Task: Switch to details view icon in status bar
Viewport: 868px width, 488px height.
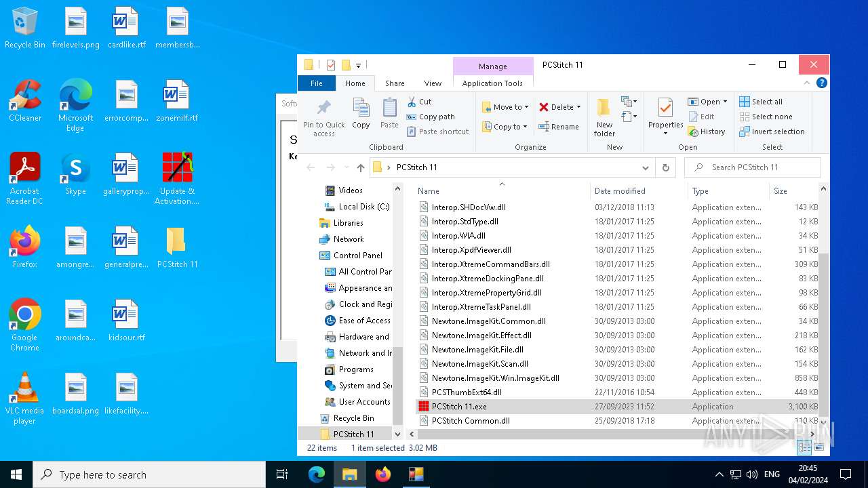Action: [804, 447]
